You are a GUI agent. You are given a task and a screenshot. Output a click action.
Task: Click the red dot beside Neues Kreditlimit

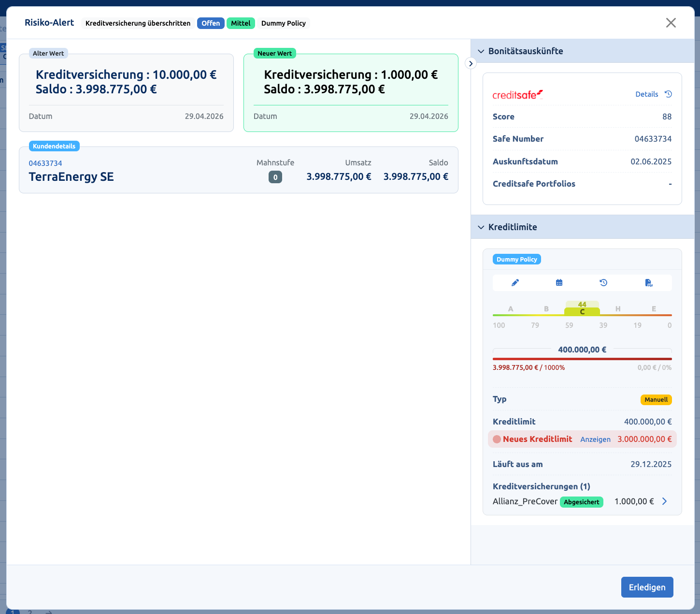497,439
